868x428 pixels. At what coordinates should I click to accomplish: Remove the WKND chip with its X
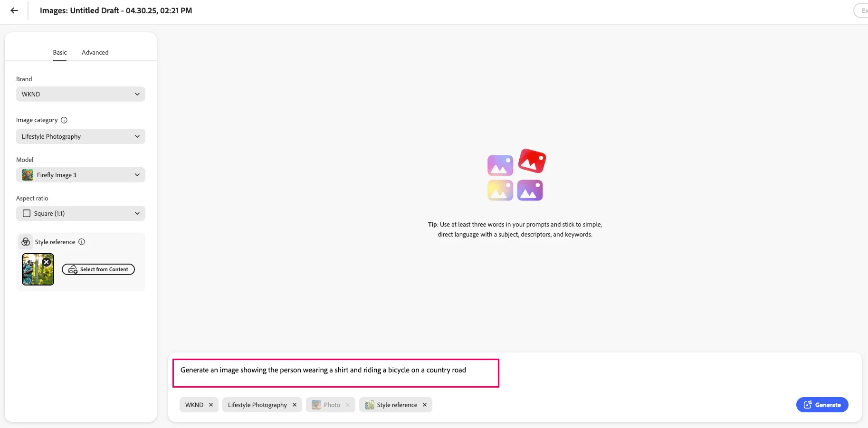tap(211, 405)
